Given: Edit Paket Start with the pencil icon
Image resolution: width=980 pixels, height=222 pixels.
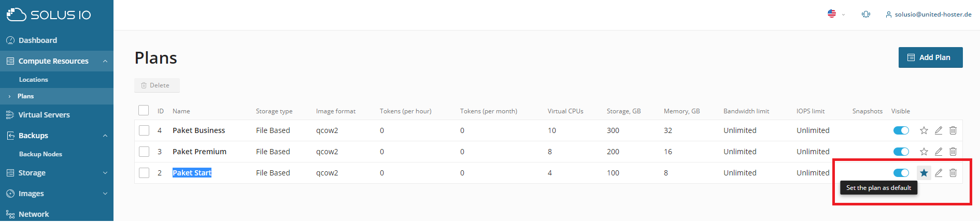Looking at the screenshot, I should click(x=938, y=173).
